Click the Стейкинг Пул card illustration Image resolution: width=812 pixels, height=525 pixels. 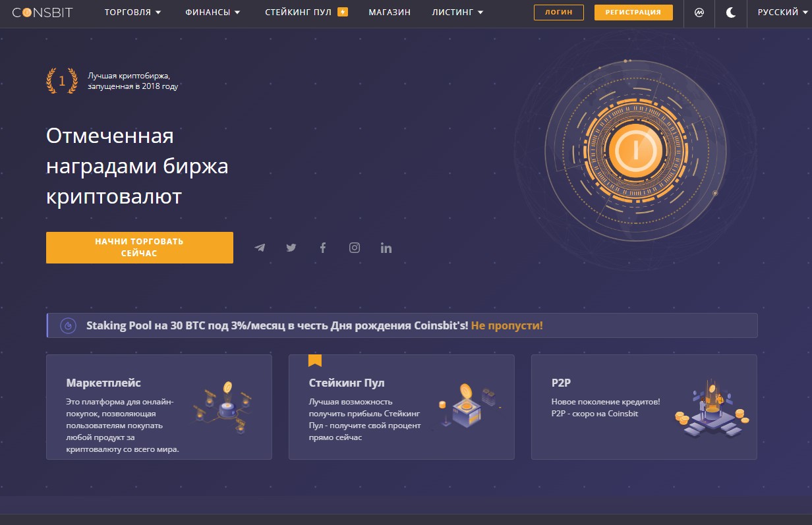point(469,407)
